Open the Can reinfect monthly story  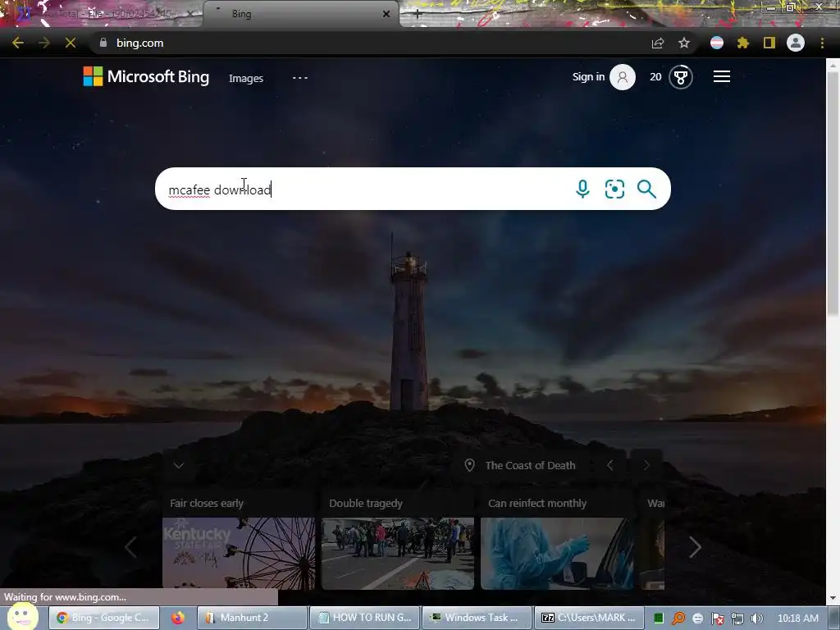pyautogui.click(x=537, y=503)
